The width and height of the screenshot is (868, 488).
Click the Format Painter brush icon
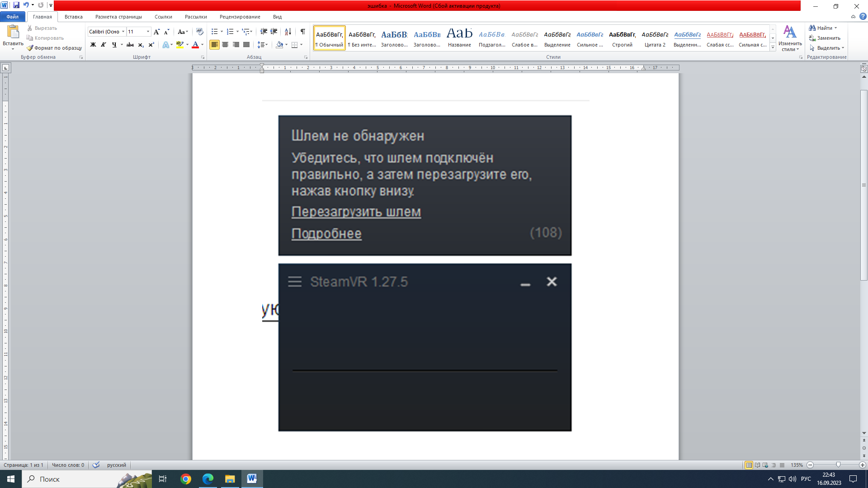point(30,48)
